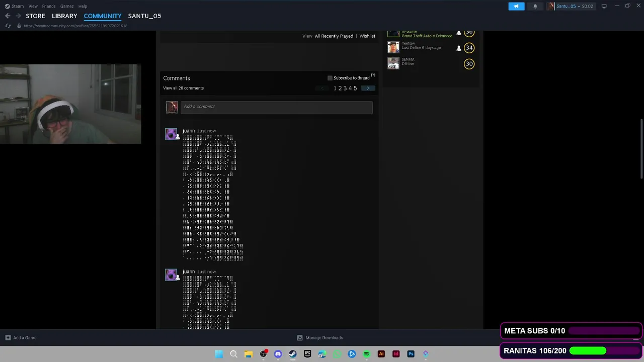The width and height of the screenshot is (644, 362).
Task: Open the Games menu
Action: pos(67,6)
